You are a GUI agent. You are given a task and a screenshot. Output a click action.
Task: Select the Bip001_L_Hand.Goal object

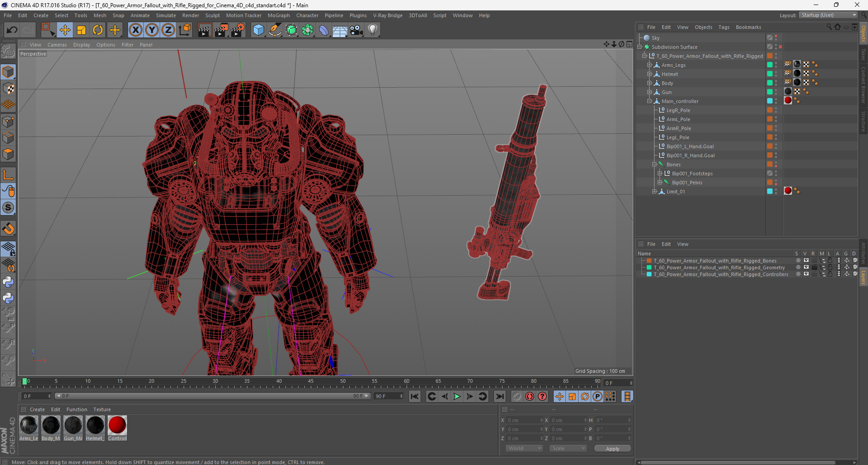[x=690, y=146]
